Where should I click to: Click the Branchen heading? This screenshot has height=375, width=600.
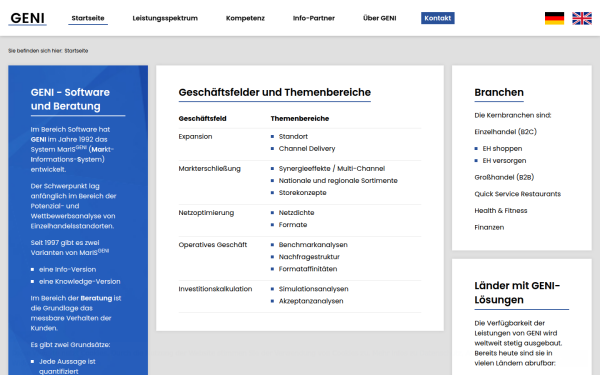tap(499, 92)
